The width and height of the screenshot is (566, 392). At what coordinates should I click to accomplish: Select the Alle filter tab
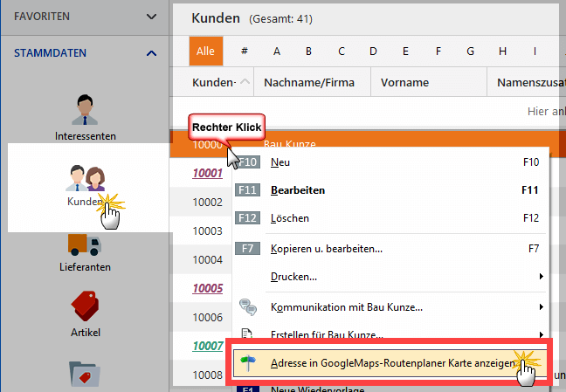tap(205, 52)
